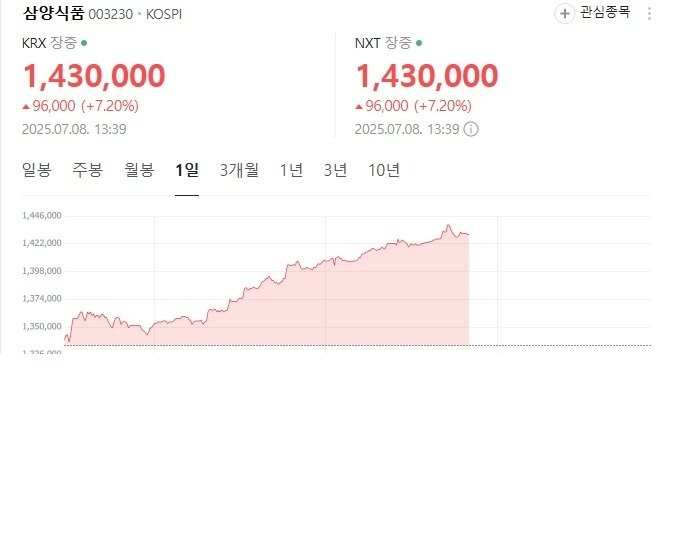
Task: View the 3년 chart range
Action: point(336,170)
